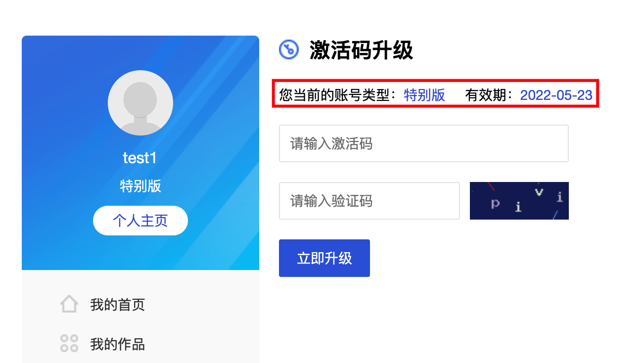Focus the 请输入激活码 input field
Viewport: 644px width, 363px height.
[424, 143]
